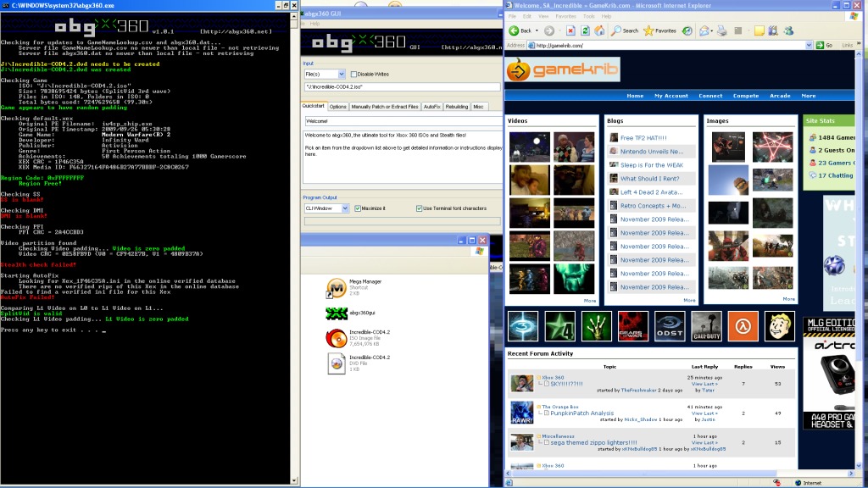Open the Gears of War game icon
This screenshot has height=488, width=868.
(x=632, y=326)
